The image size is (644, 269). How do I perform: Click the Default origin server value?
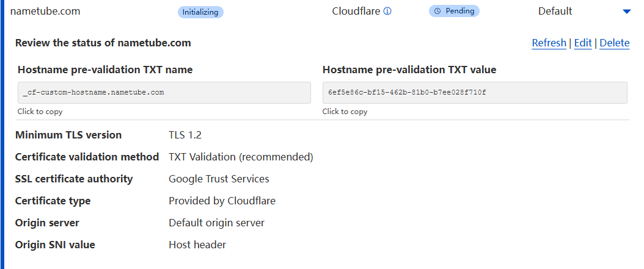[216, 223]
